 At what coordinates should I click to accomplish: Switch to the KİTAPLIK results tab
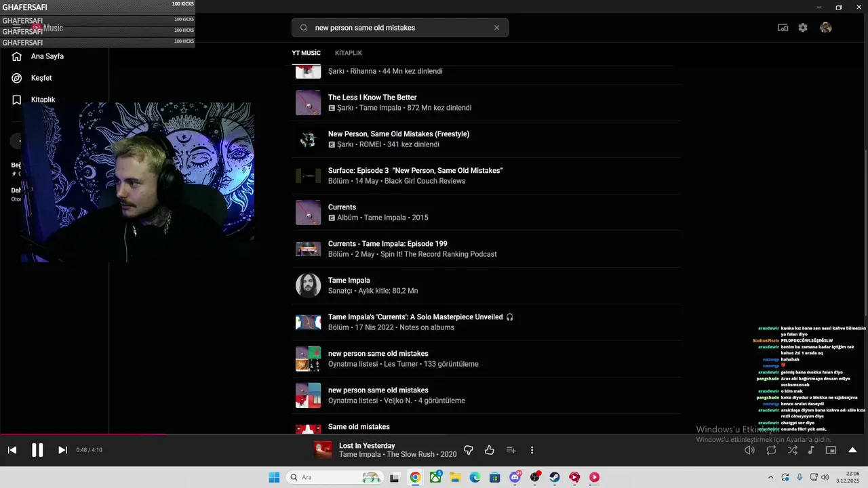coord(349,53)
